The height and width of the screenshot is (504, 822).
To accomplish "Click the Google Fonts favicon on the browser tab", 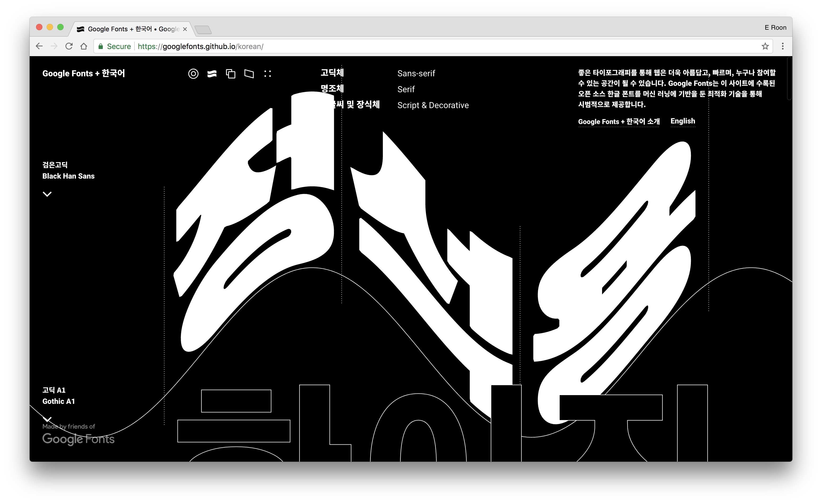I will tap(80, 29).
